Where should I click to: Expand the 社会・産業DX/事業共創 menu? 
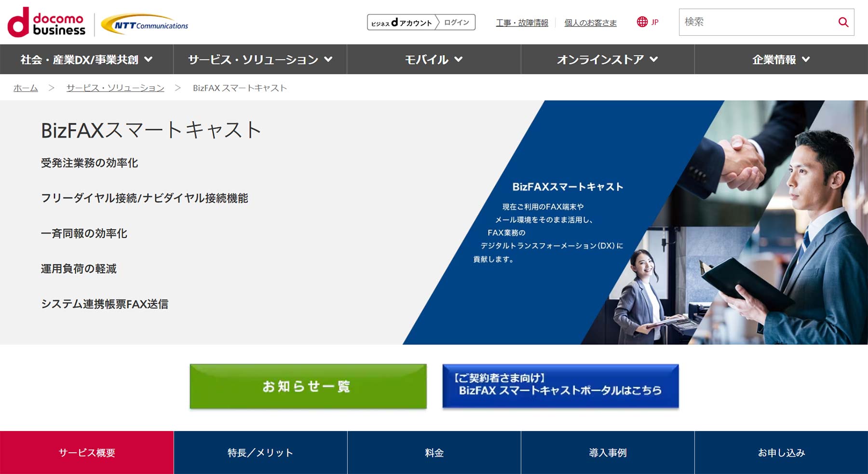click(x=87, y=59)
